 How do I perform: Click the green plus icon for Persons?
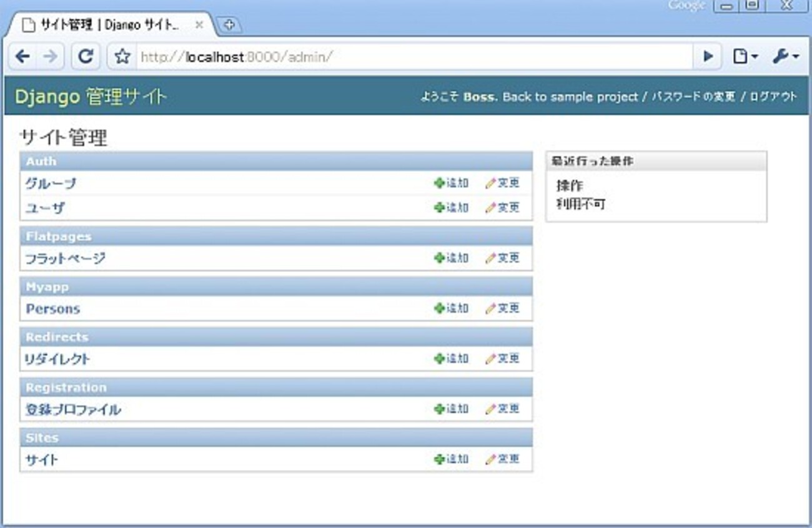(x=439, y=308)
